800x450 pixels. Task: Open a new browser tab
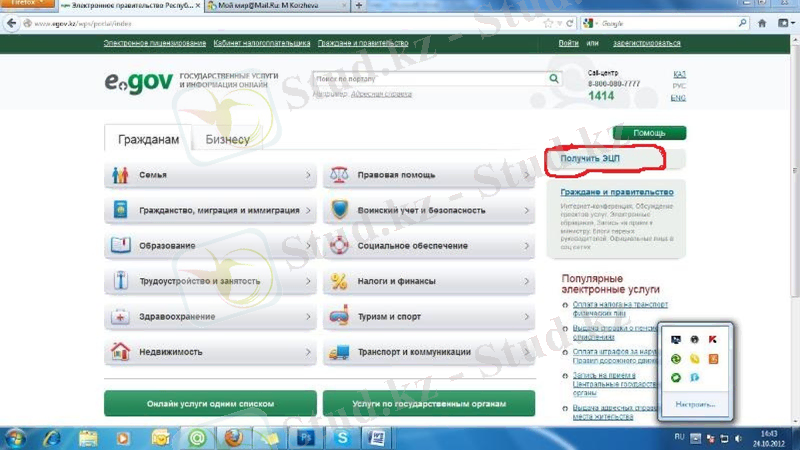pos(359,5)
